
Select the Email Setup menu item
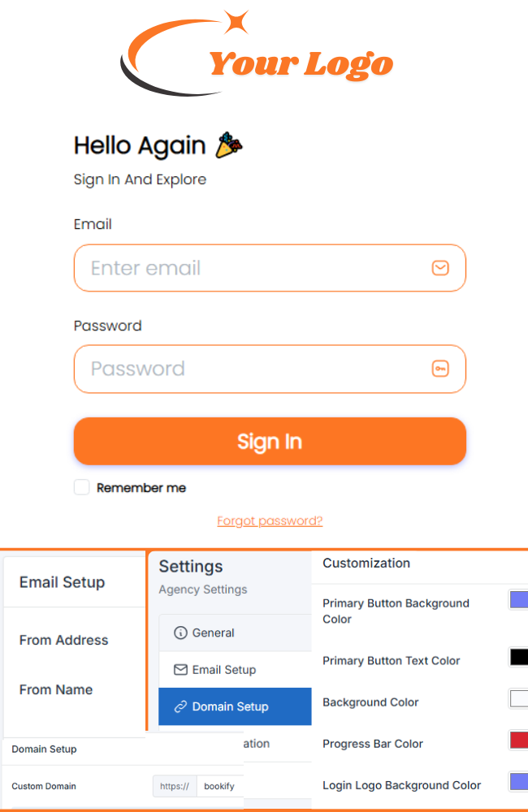(236, 670)
